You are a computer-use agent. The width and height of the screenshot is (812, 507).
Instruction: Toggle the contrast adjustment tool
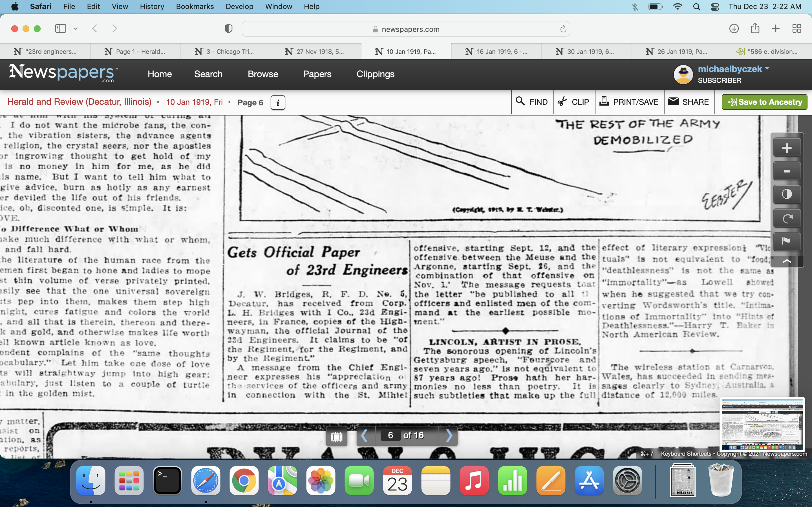[x=787, y=194]
